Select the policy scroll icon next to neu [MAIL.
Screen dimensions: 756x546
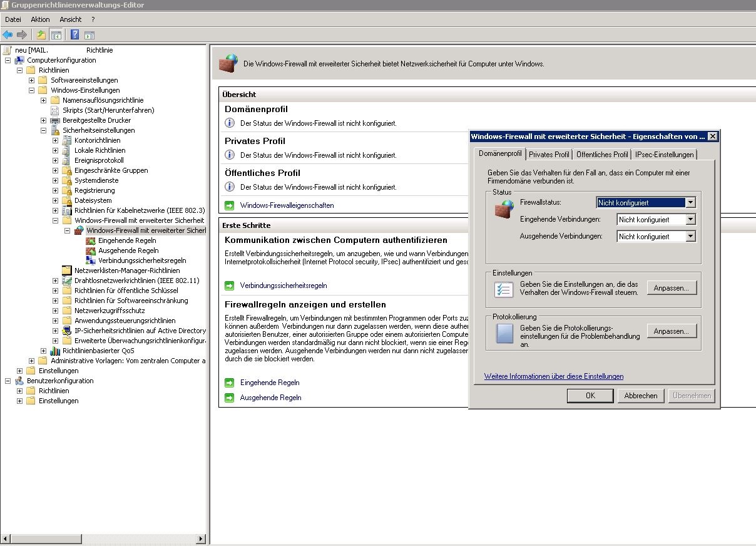[x=7, y=50]
